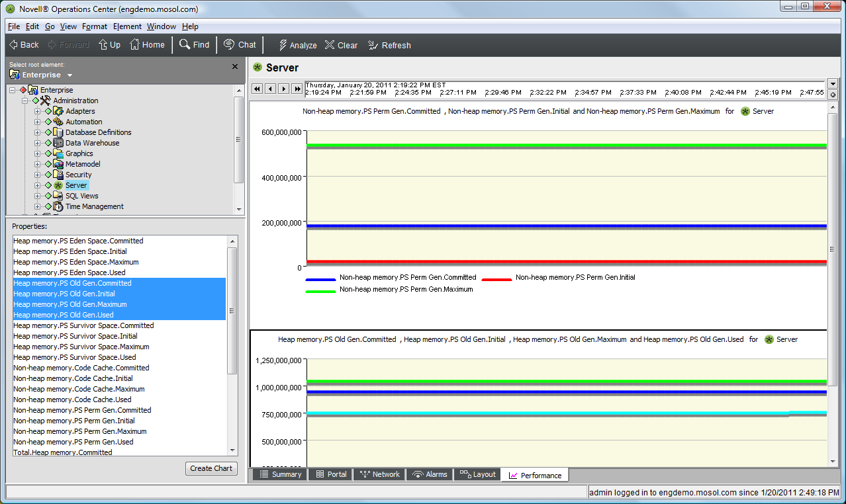This screenshot has width=846, height=504.
Task: Click the Database Definitions icon
Action: point(58,132)
